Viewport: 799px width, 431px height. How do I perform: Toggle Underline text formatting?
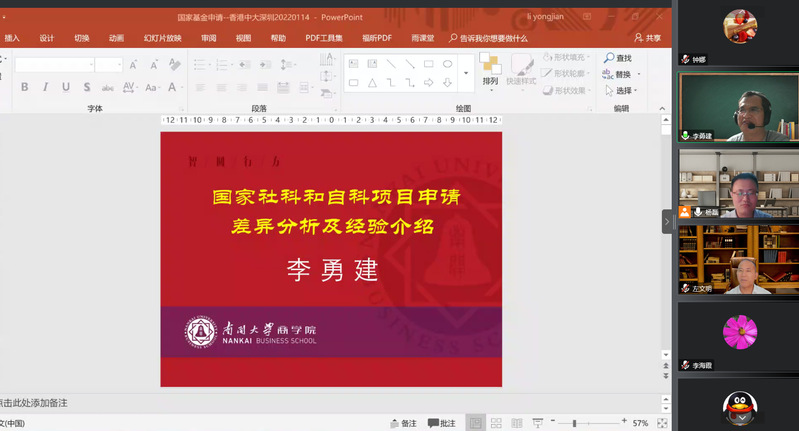[x=66, y=87]
